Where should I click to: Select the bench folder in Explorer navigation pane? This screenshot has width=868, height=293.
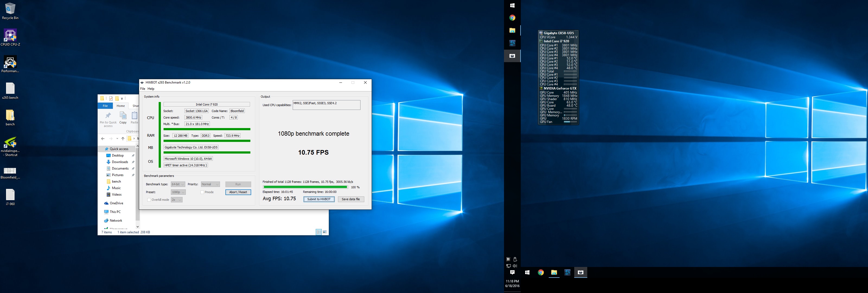(116, 181)
